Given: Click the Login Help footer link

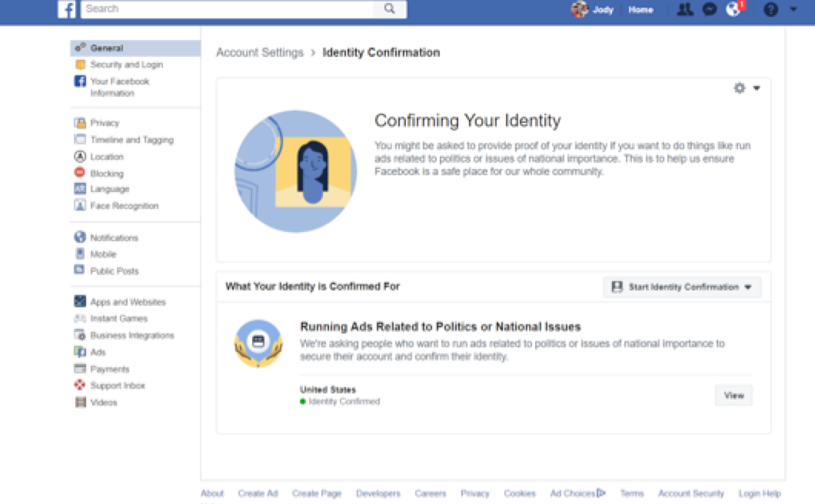Looking at the screenshot, I should click(x=760, y=493).
